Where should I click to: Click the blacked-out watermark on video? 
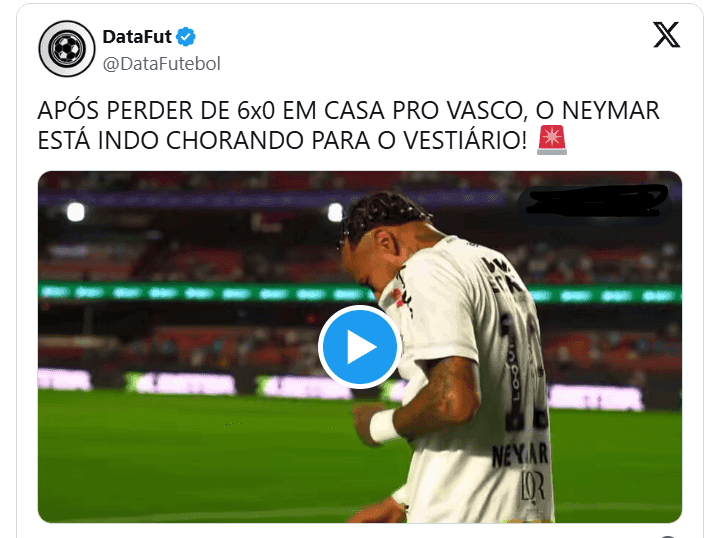(x=594, y=201)
